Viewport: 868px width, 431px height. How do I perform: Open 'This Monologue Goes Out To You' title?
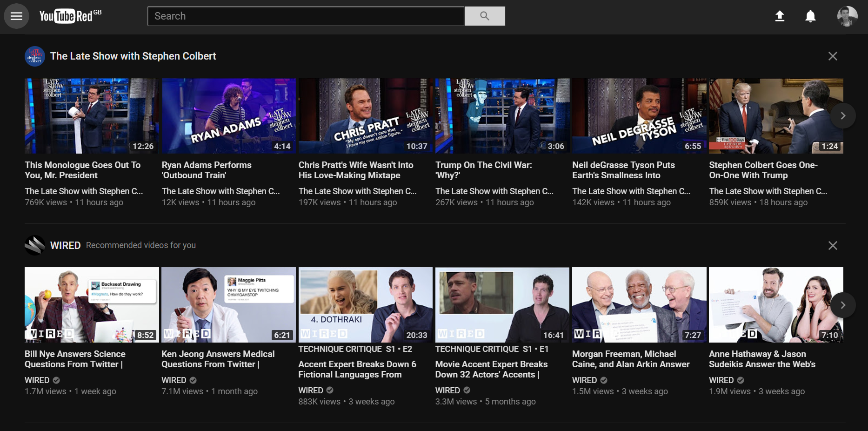point(83,170)
